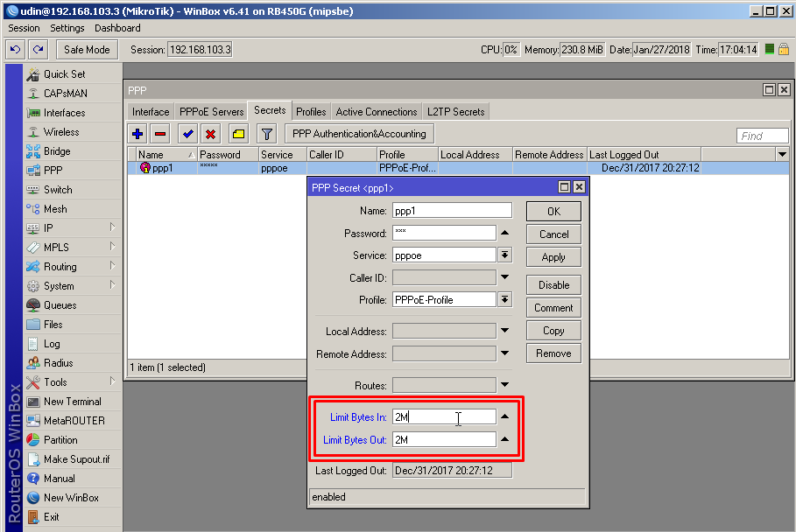Image resolution: width=796 pixels, height=532 pixels.
Task: Open MetaROUTER from the sidebar
Action: click(74, 421)
